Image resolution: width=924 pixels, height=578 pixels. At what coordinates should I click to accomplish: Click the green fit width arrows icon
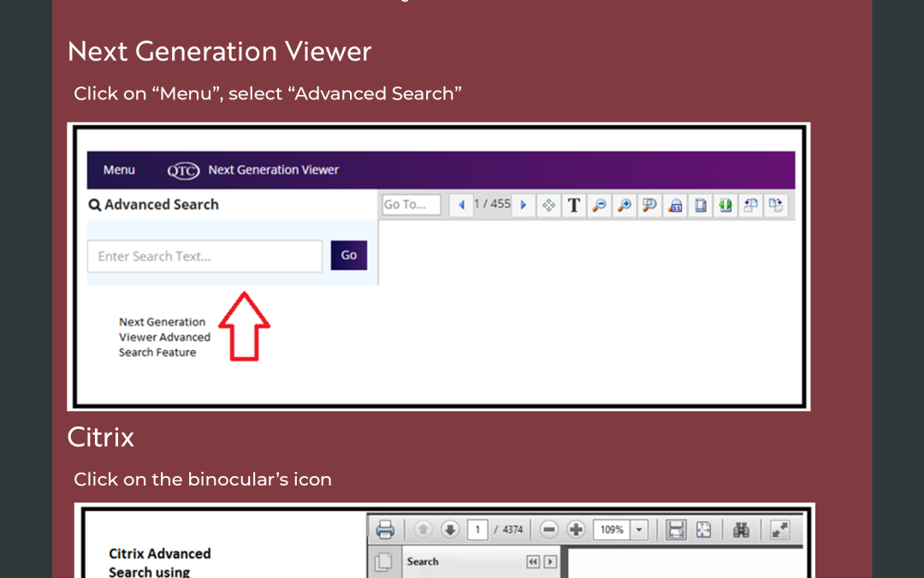(x=726, y=205)
